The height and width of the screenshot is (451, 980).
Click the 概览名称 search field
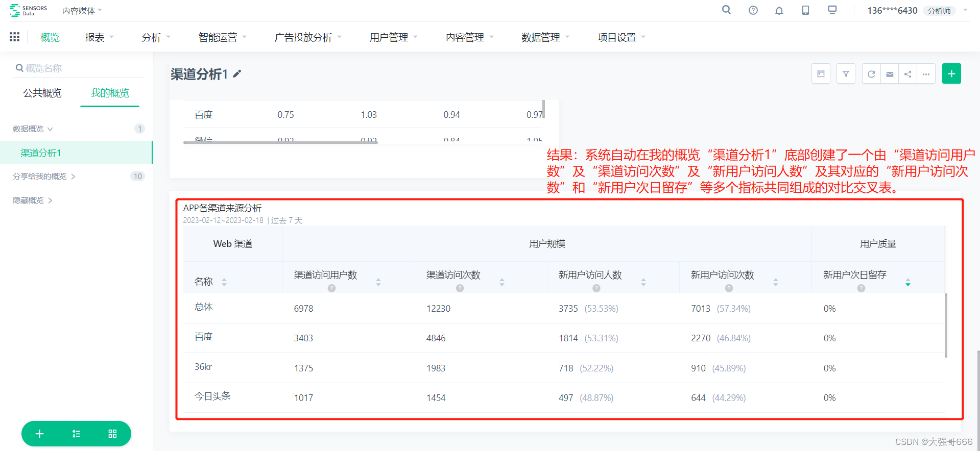[79, 68]
